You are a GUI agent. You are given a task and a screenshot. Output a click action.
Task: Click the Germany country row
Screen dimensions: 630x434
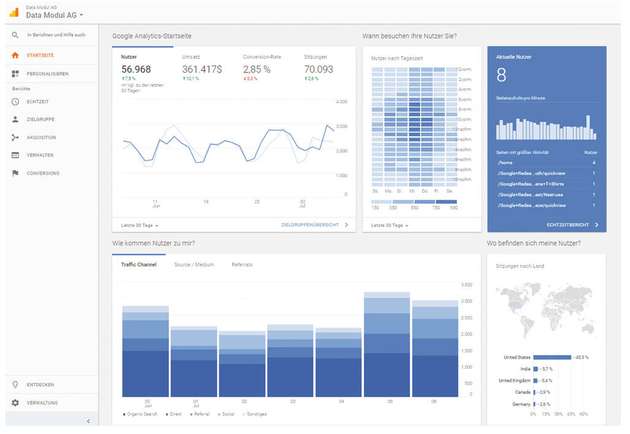click(531, 404)
